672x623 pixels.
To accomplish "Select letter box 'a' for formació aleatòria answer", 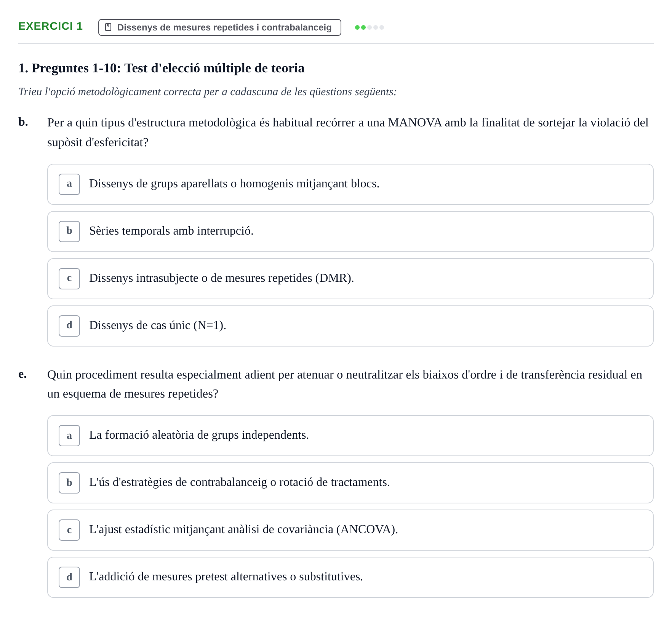I will tap(69, 436).
